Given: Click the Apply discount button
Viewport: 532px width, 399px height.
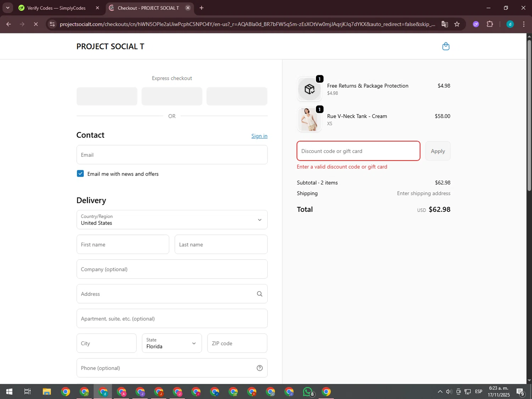Looking at the screenshot, I should pos(438,151).
